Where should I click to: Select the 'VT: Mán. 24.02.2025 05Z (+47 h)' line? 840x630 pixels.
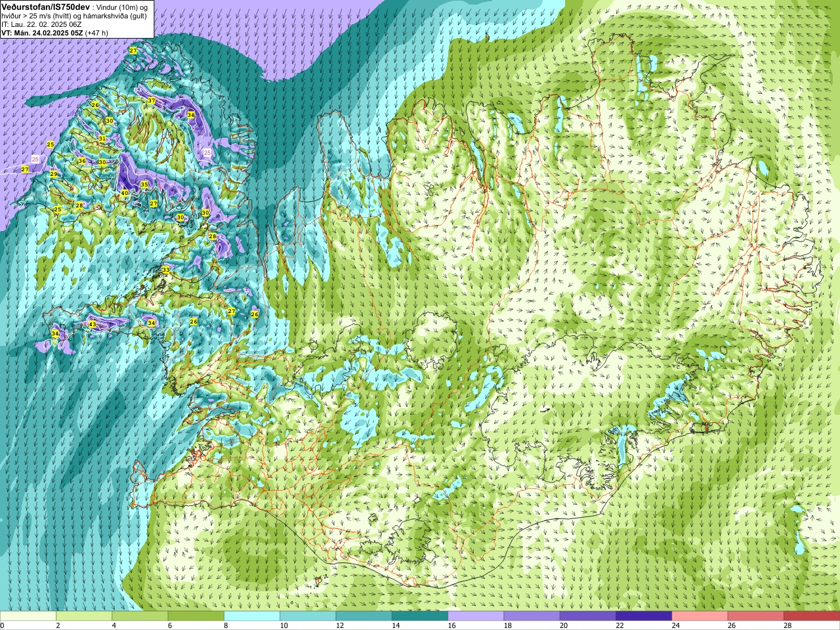click(55, 33)
